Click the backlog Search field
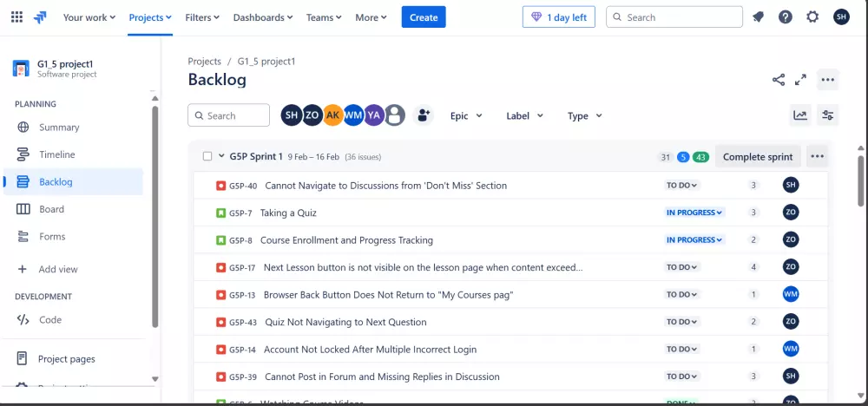868x406 pixels. 228,115
